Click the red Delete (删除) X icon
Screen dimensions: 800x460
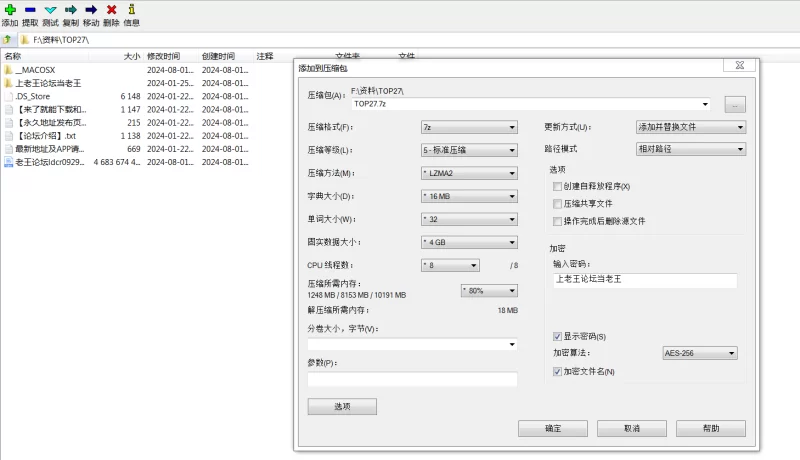111,10
